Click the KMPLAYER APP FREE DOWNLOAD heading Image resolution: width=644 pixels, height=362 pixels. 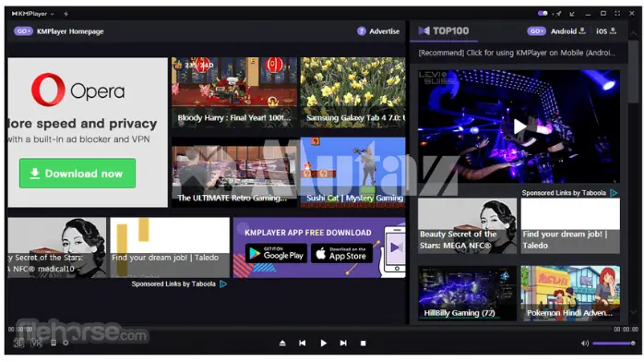click(x=307, y=233)
